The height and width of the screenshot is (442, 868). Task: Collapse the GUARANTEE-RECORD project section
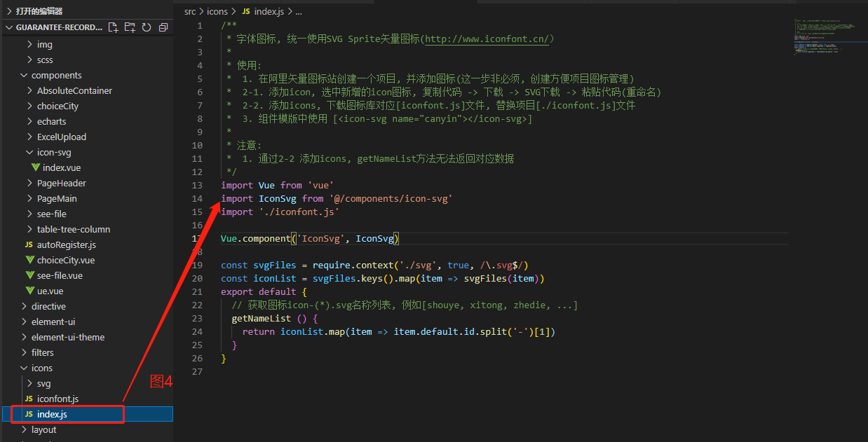[x=9, y=27]
